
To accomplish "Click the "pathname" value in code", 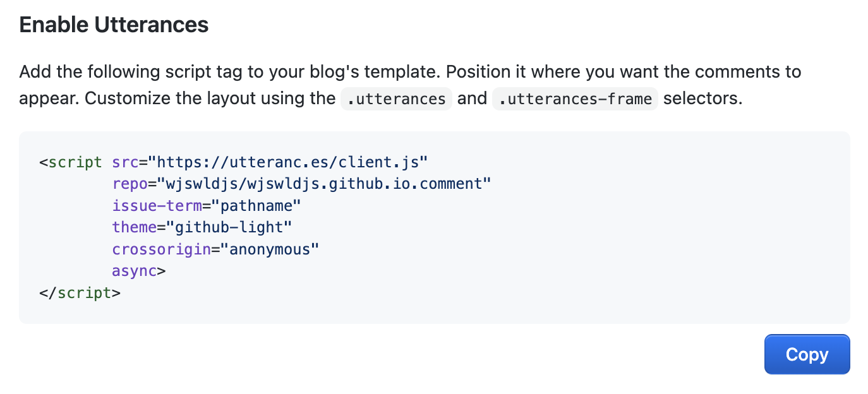I will coord(256,206).
